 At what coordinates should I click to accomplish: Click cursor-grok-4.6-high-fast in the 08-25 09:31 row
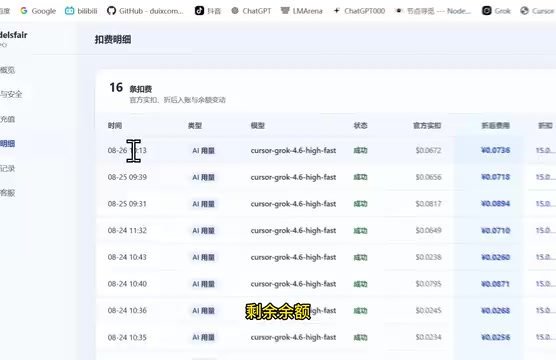click(293, 204)
